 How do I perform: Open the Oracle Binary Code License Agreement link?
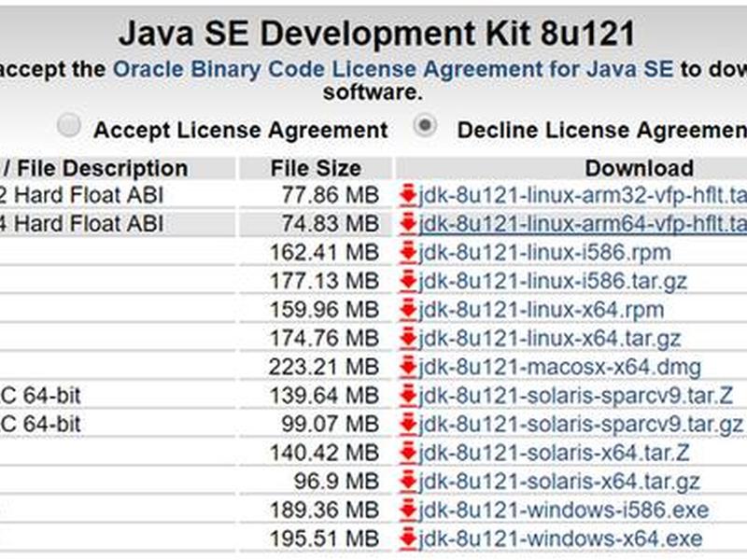(x=393, y=69)
